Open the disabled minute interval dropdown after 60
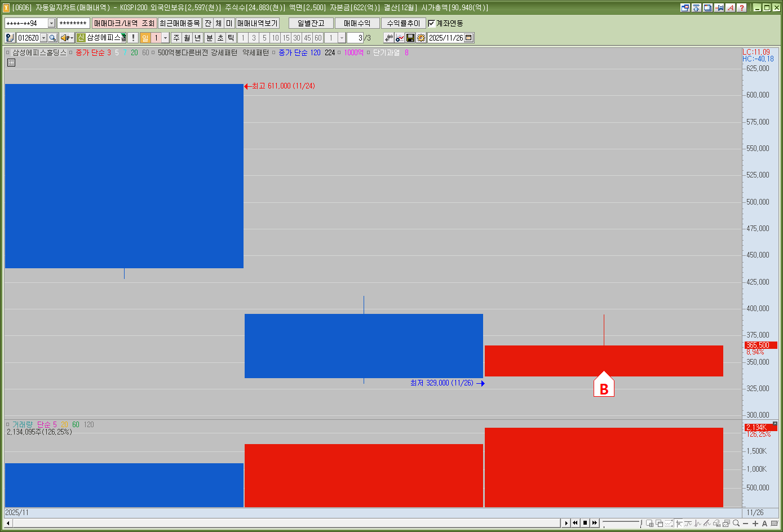 pyautogui.click(x=342, y=38)
